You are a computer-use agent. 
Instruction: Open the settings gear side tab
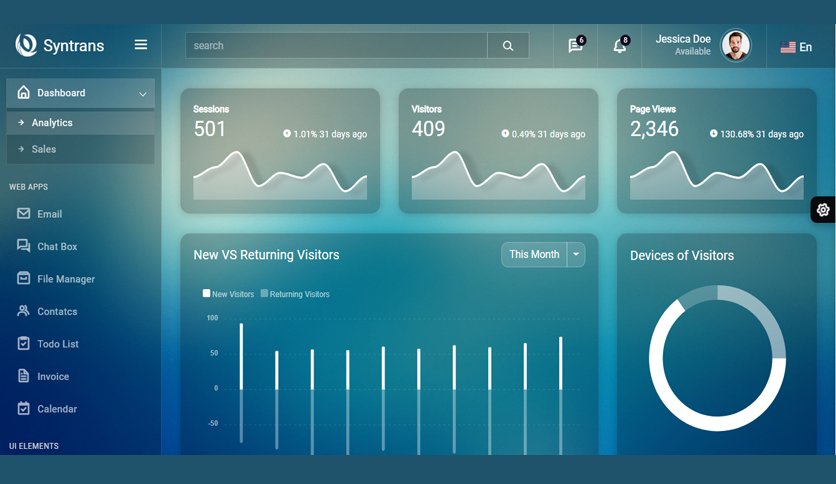(823, 209)
